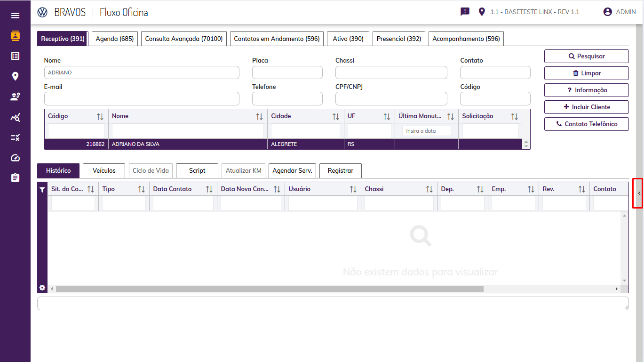Click the filter funnel icon in history grid

[42, 190]
